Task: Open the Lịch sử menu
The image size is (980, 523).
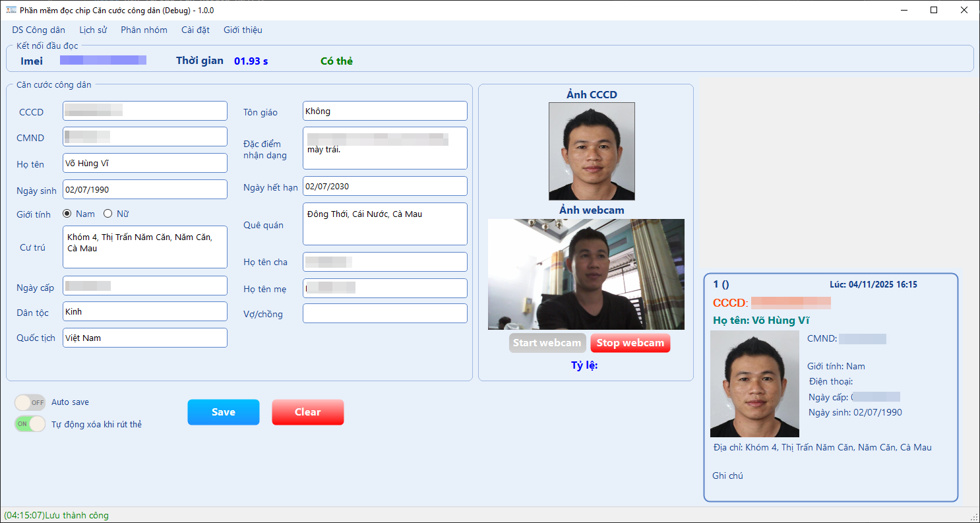Action: click(x=93, y=30)
